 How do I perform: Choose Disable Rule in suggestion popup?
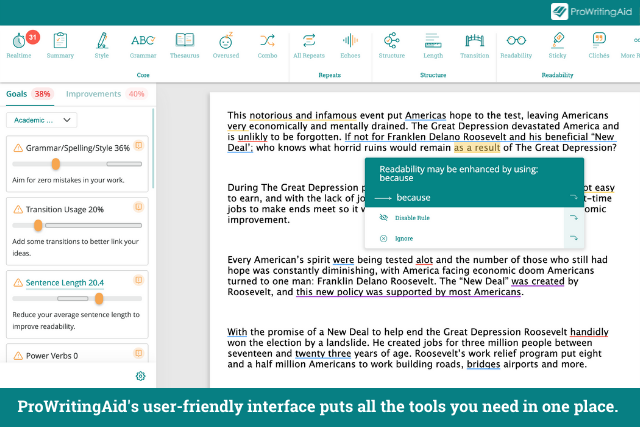pos(412,218)
